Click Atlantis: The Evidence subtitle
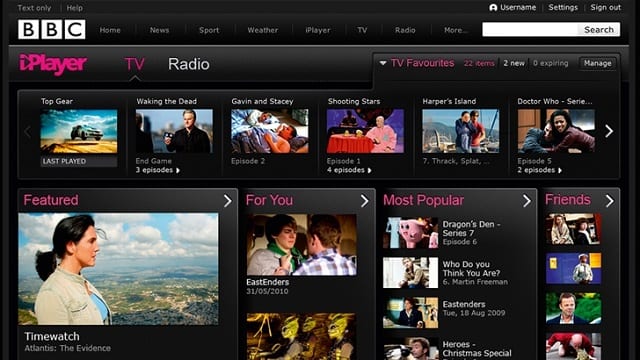This screenshot has width=640, height=360. [x=68, y=348]
